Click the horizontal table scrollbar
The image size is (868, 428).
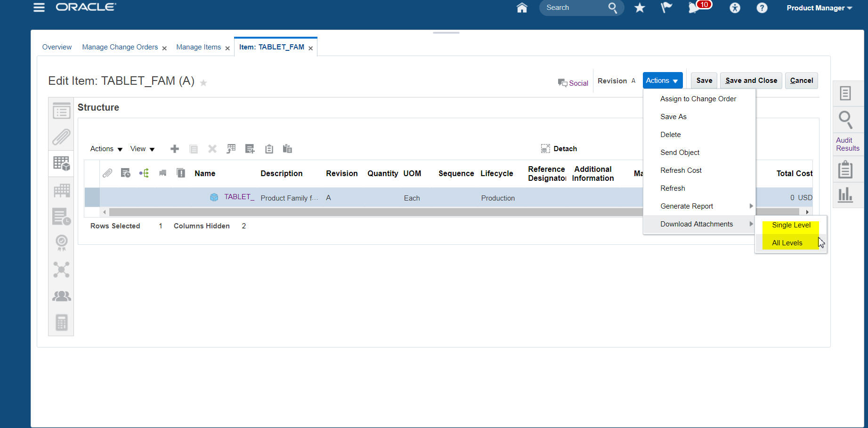pos(454,212)
